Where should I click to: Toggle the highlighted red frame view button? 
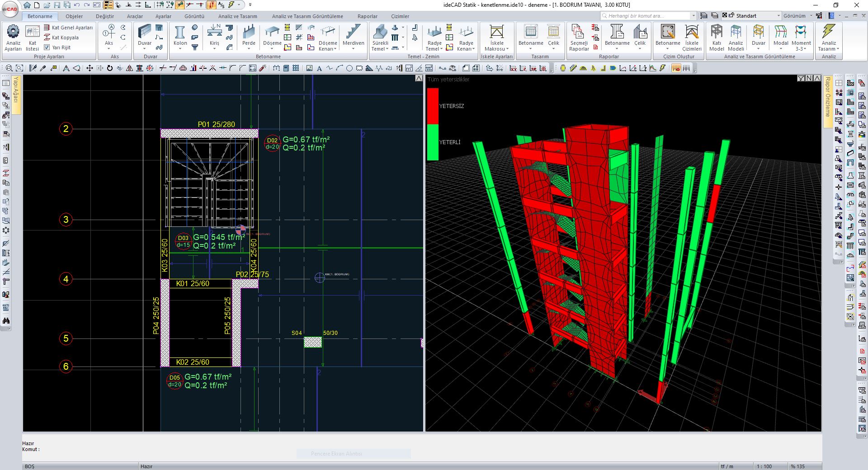[x=676, y=68]
